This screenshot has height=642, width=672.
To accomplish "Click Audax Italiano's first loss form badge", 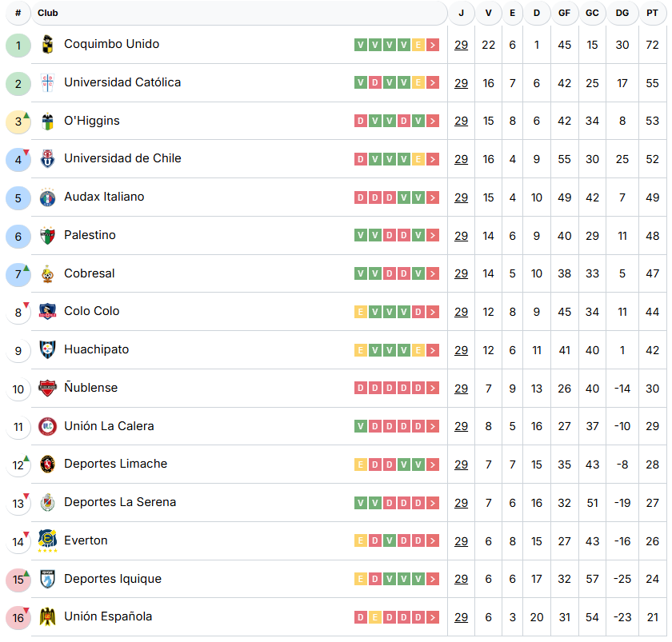I will pyautogui.click(x=361, y=197).
